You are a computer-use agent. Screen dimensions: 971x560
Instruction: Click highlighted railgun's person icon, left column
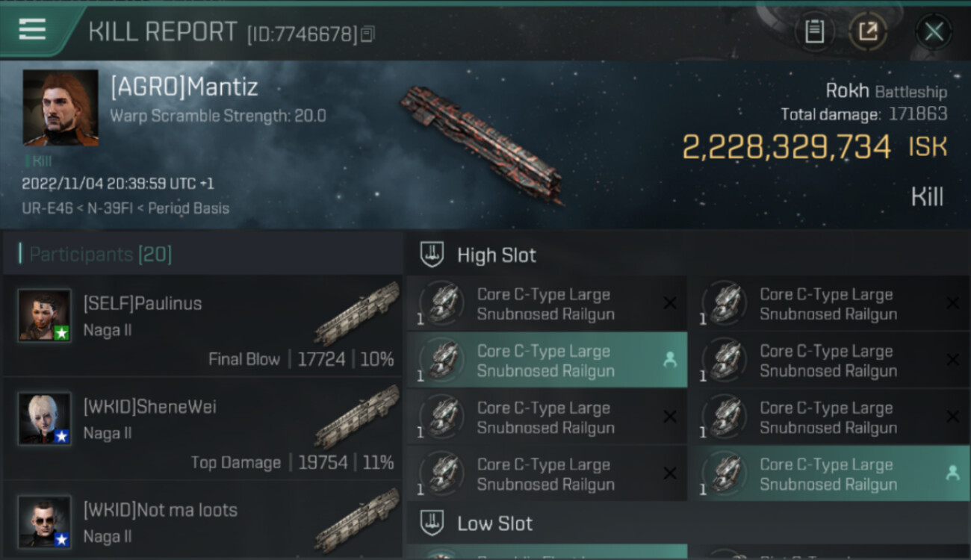670,360
